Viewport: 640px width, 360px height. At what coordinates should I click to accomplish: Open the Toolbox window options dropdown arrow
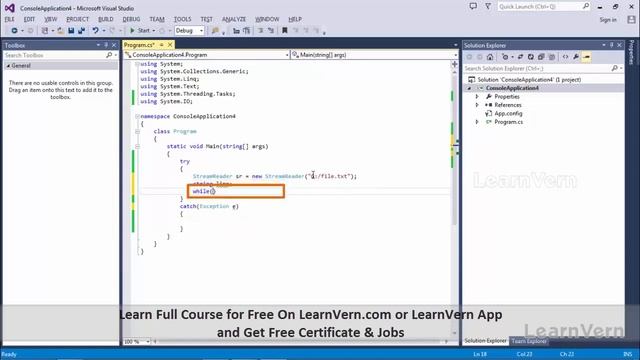pos(98,45)
